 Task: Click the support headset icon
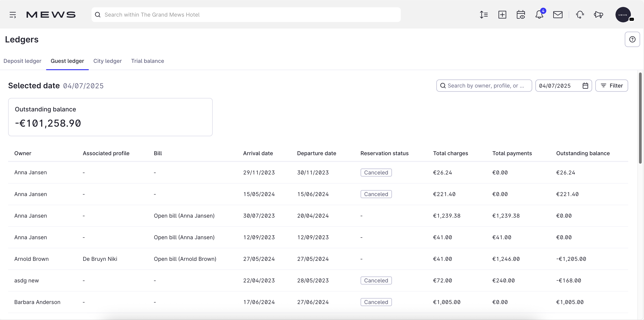click(x=580, y=15)
